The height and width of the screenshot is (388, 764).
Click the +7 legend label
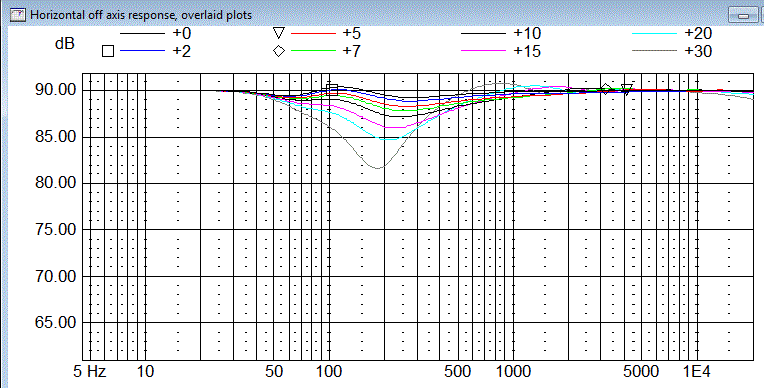(x=352, y=51)
